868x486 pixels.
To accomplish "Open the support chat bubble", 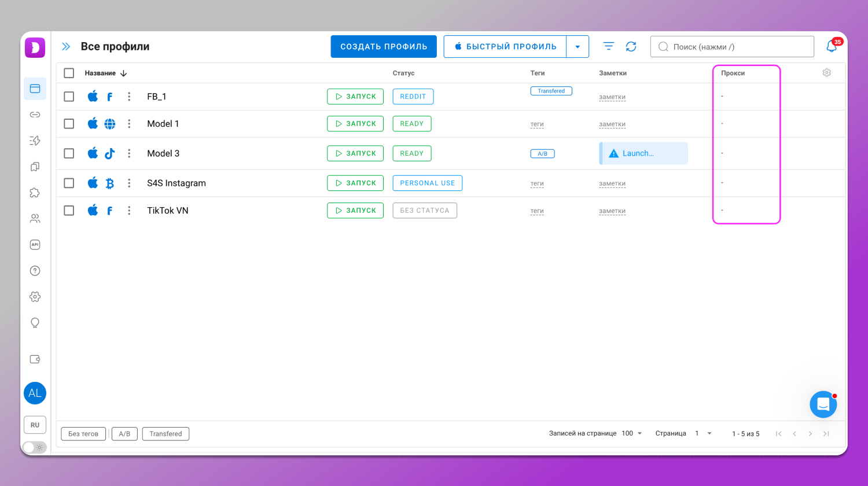I will pyautogui.click(x=823, y=404).
